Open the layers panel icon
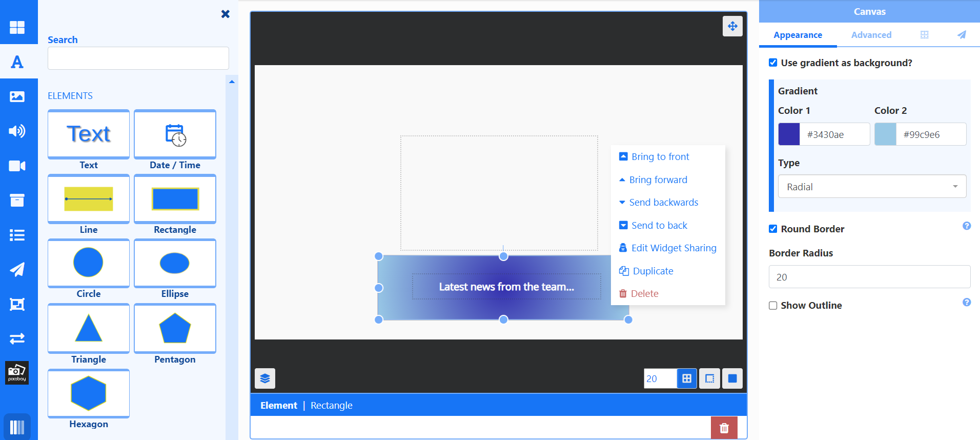The width and height of the screenshot is (980, 440). pos(265,378)
